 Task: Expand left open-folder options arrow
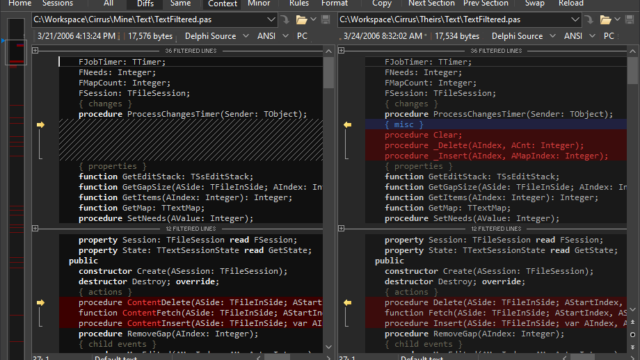(x=313, y=19)
